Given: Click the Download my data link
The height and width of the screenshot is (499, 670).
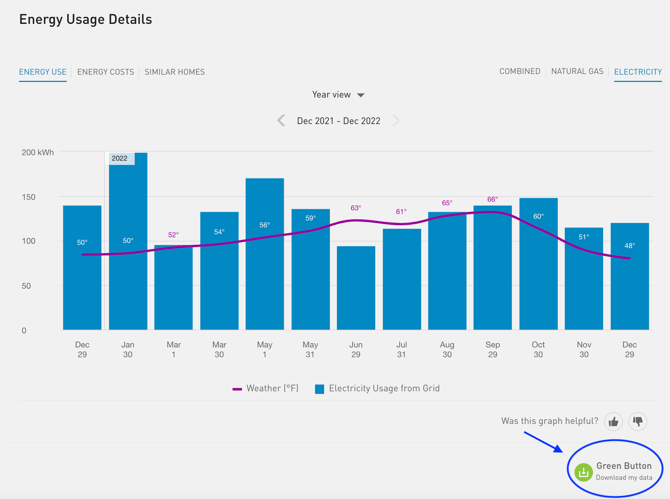Looking at the screenshot, I should [624, 478].
